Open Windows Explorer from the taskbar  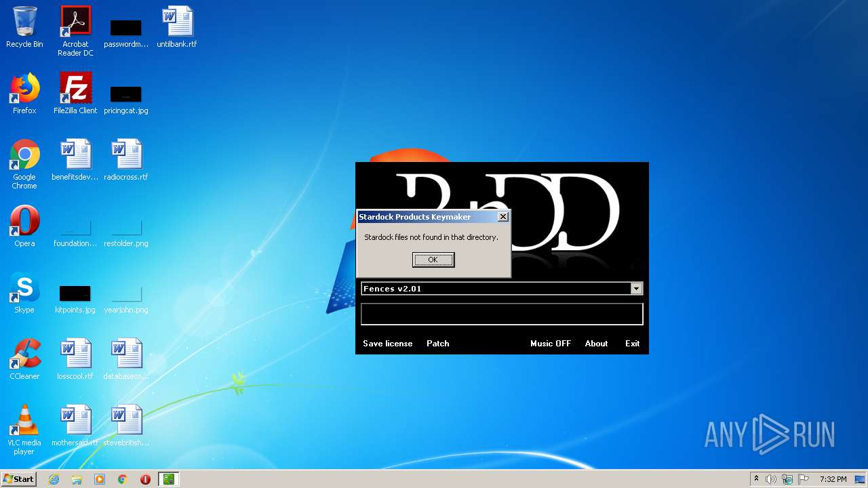point(77,479)
